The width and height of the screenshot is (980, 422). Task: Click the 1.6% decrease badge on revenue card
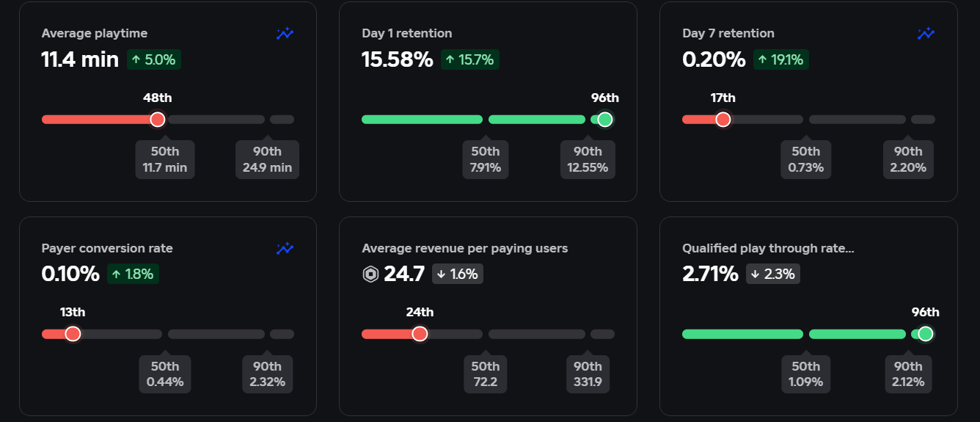[x=458, y=274]
